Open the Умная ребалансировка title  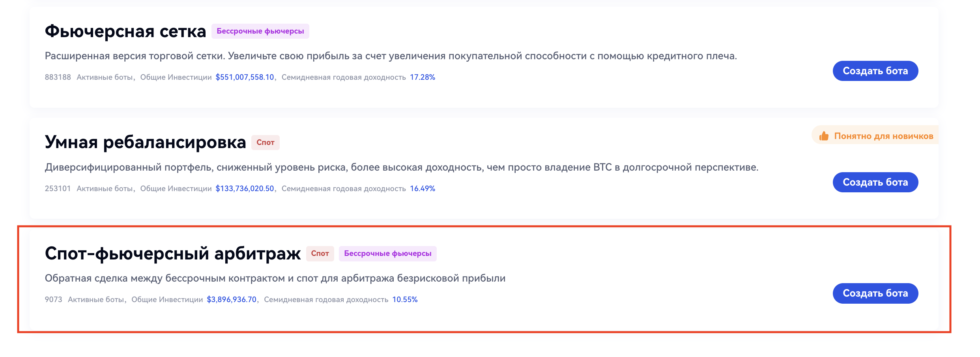[145, 142]
